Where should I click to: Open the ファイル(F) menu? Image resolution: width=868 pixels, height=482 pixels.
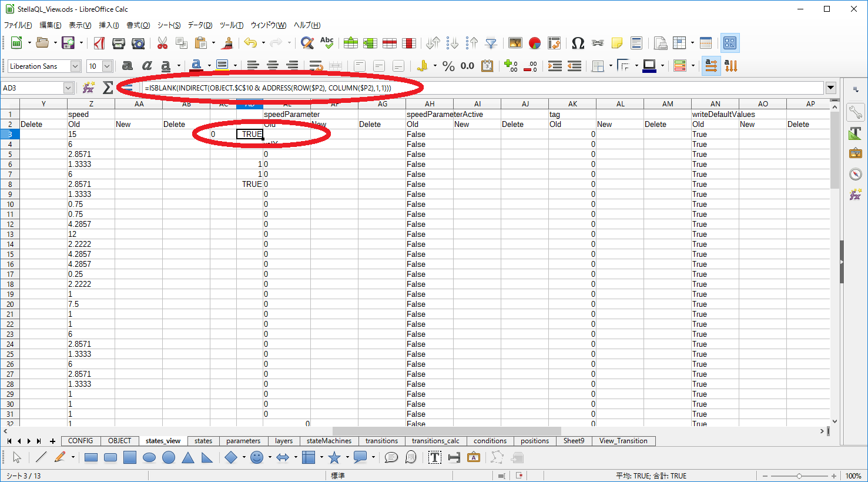pyautogui.click(x=18, y=25)
